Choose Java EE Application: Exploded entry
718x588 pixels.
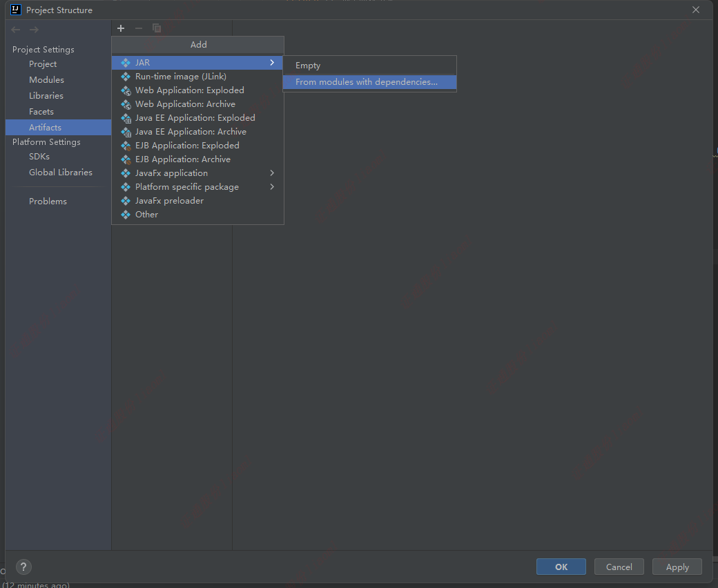click(197, 117)
